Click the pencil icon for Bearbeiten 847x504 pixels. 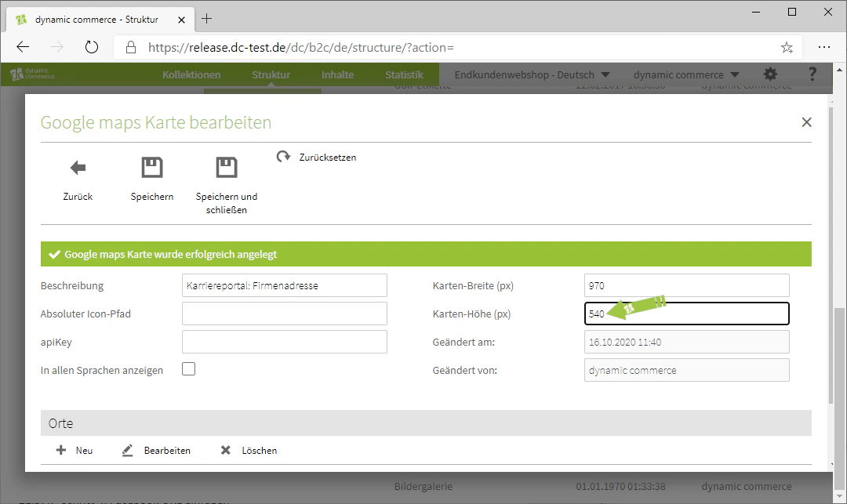coord(128,450)
